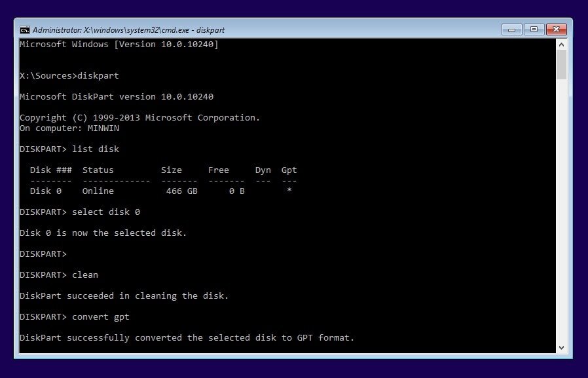The height and width of the screenshot is (378, 588).
Task: Click the '0 B' free value
Action: coord(237,191)
